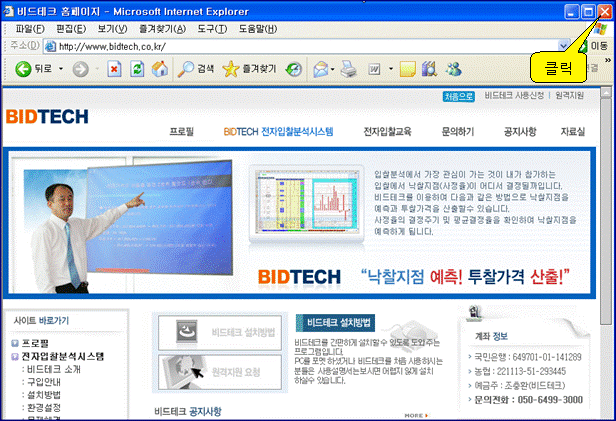The height and width of the screenshot is (421, 616).
Task: Click the 예금주 account holder text
Action: (x=520, y=385)
